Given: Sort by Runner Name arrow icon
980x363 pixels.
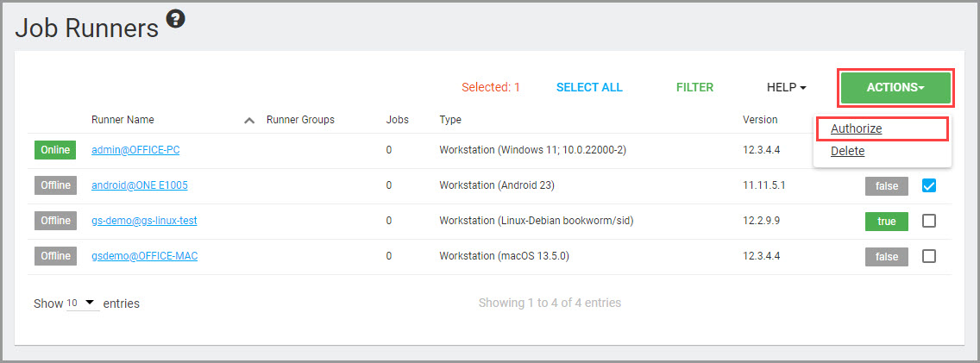Looking at the screenshot, I should 249,121.
